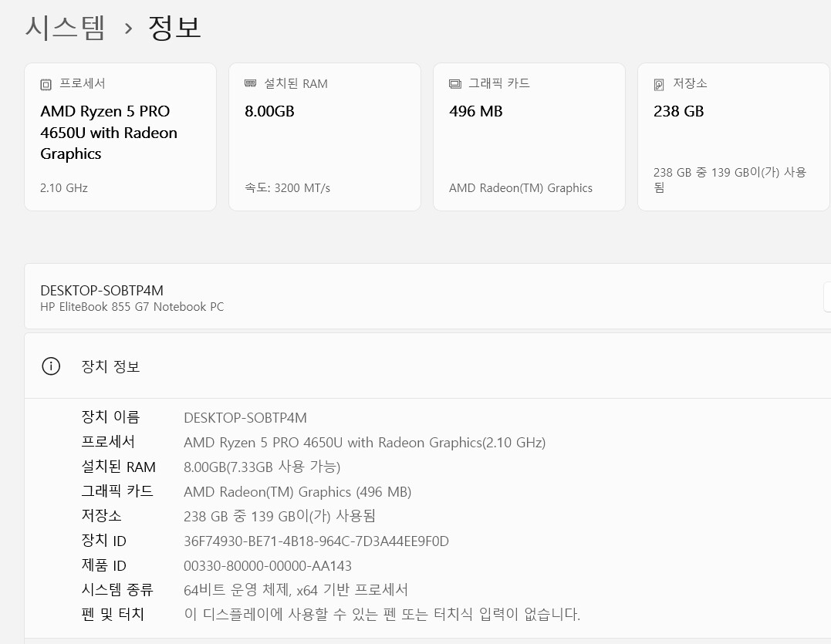Click the device info circle icon
The image size is (831, 644).
[x=51, y=366]
